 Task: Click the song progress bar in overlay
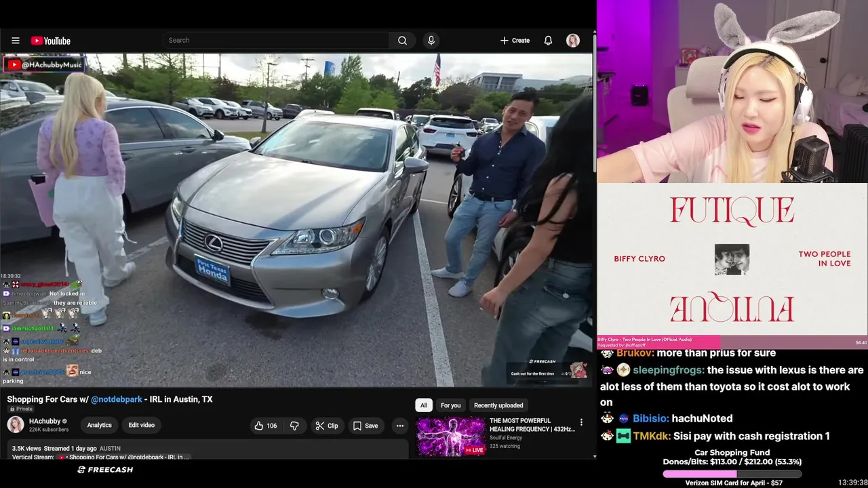click(x=732, y=342)
